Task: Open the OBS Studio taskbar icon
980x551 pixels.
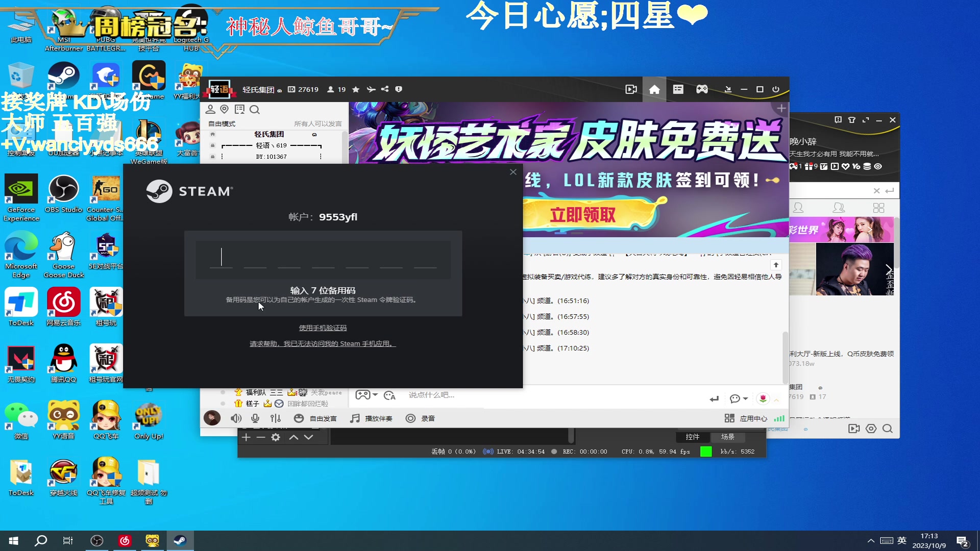Action: coord(96,541)
